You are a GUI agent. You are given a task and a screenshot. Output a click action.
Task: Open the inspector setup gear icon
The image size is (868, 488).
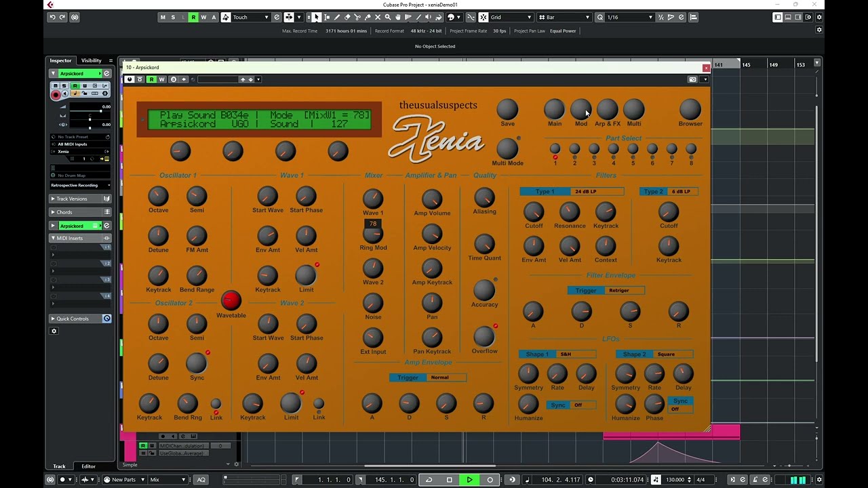(x=54, y=331)
